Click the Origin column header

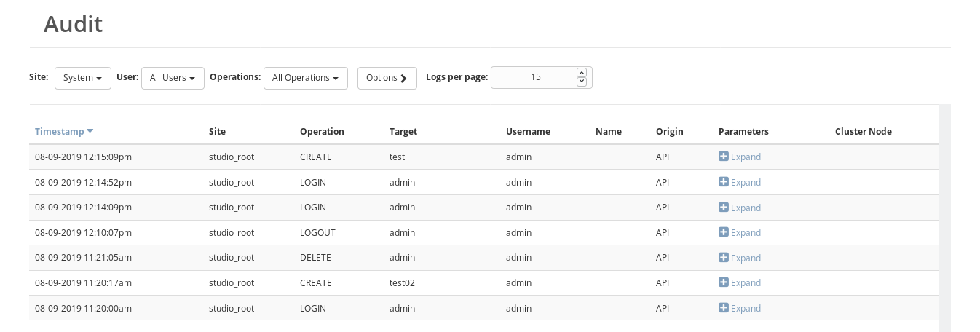[x=670, y=132]
